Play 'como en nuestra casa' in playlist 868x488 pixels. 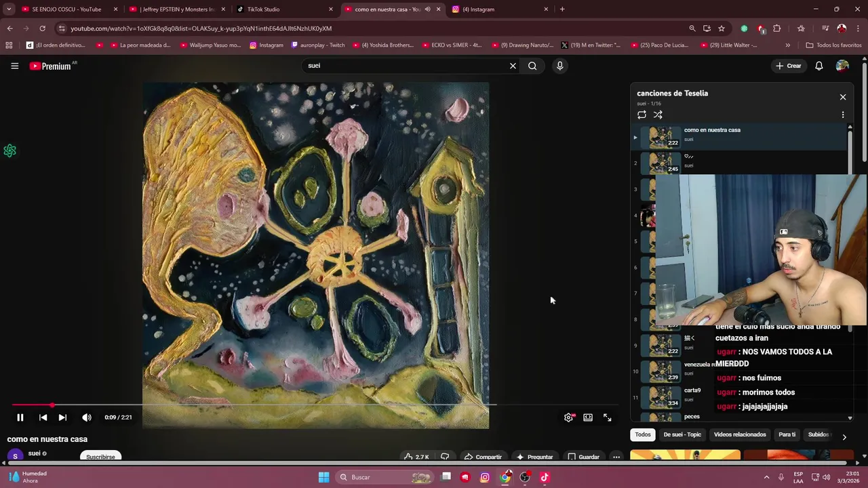tap(739, 138)
